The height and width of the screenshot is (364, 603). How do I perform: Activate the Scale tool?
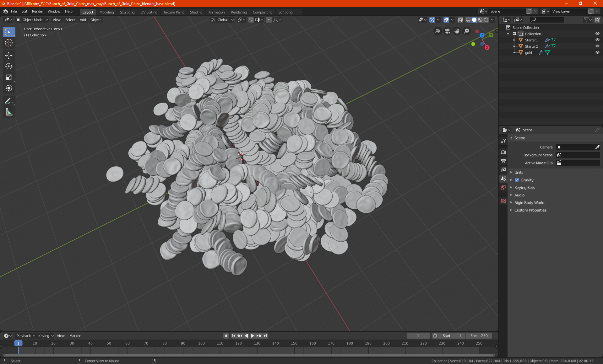(x=9, y=78)
